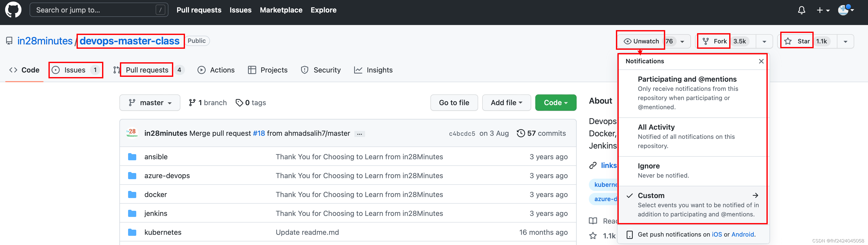Open commit hash c4bcdc5

(462, 133)
